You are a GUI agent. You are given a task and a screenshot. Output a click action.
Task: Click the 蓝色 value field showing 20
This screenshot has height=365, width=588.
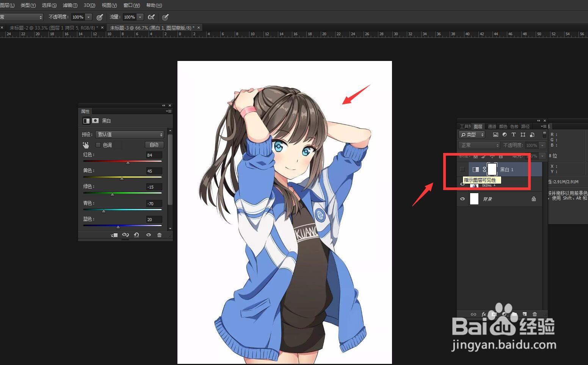[154, 220]
